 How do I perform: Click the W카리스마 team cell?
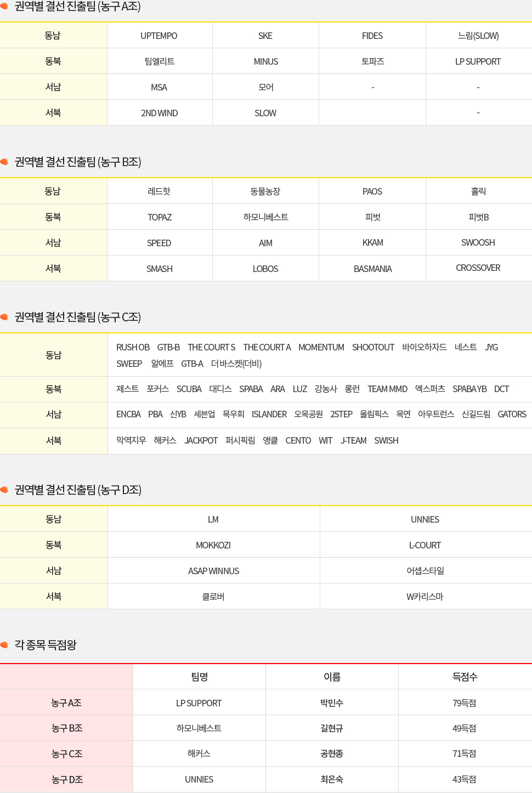(425, 597)
